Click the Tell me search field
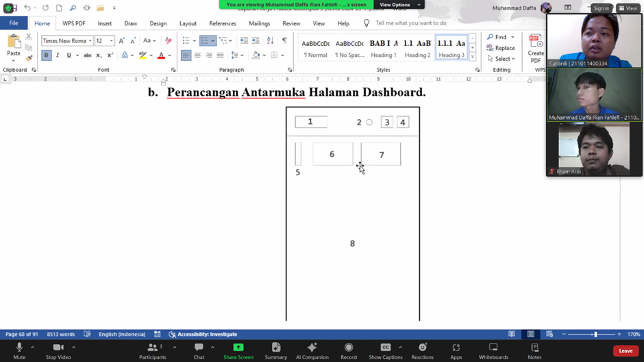This screenshot has width=644, height=362. point(410,23)
